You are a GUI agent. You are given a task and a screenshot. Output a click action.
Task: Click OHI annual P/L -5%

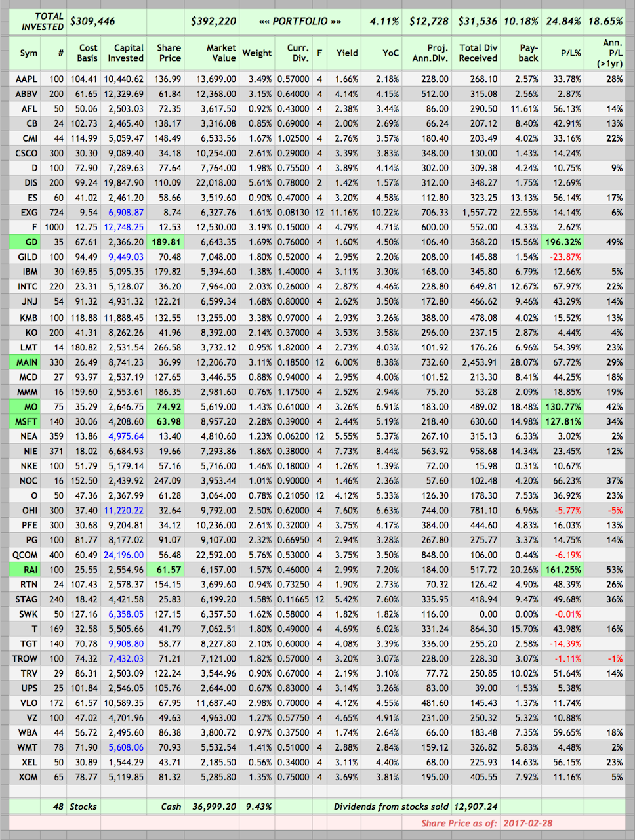(615, 510)
